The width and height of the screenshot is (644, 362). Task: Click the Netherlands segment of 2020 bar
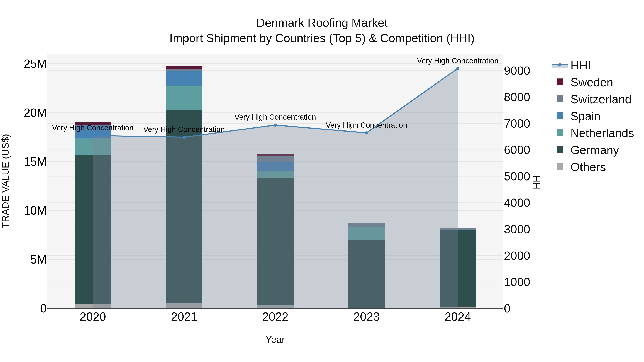tap(93, 147)
